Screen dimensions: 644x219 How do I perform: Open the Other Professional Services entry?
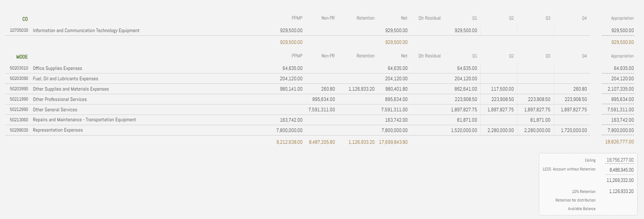tap(60, 99)
